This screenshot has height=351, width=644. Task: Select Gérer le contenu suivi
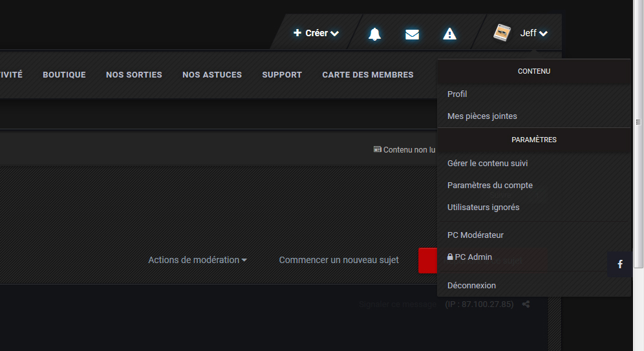tap(534, 164)
